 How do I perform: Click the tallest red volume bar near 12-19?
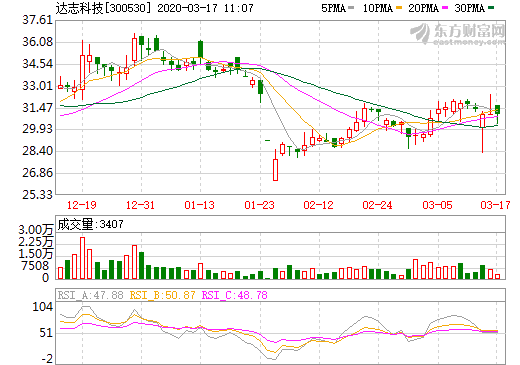(82, 258)
